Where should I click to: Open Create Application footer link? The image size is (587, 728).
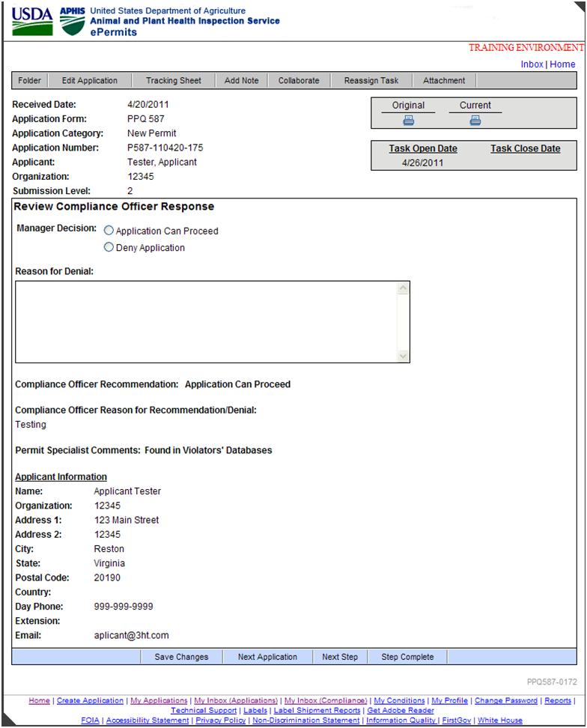click(90, 700)
